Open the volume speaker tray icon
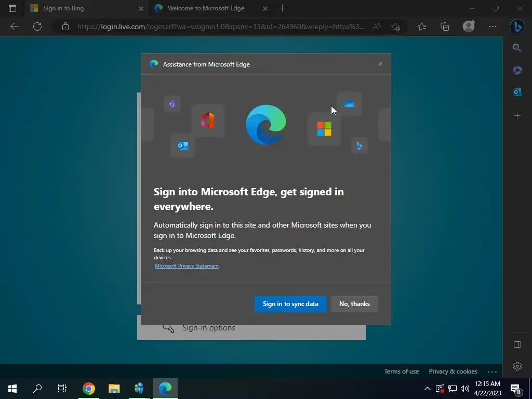 (465, 389)
